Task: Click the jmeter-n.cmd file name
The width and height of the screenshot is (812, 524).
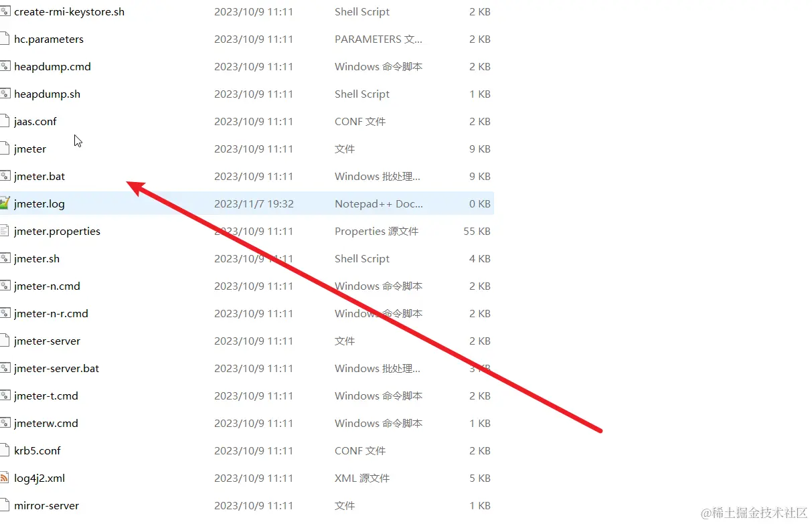Action: [47, 286]
